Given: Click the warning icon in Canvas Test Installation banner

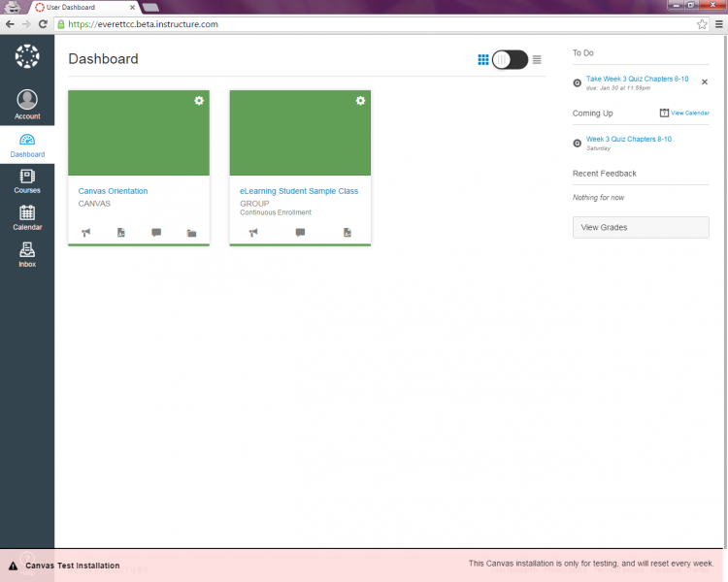Looking at the screenshot, I should 13,566.
